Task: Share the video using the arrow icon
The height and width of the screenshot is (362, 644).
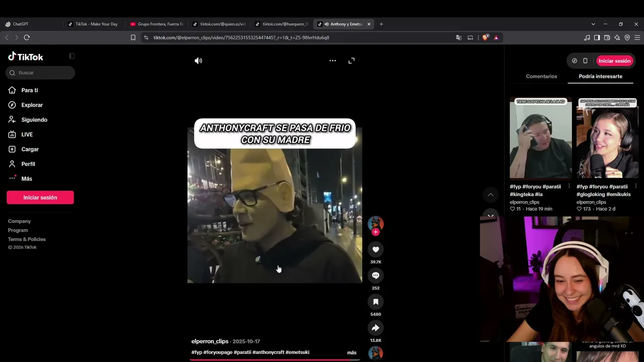Action: (375, 328)
